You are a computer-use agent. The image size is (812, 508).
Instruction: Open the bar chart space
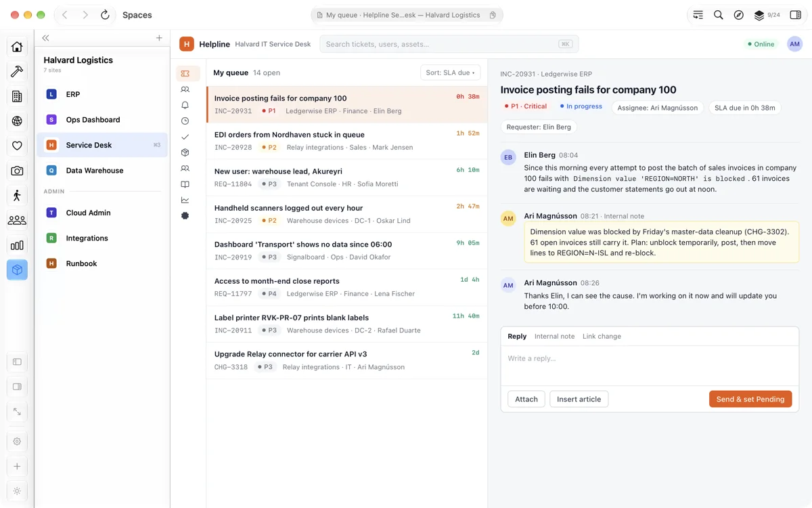click(17, 245)
